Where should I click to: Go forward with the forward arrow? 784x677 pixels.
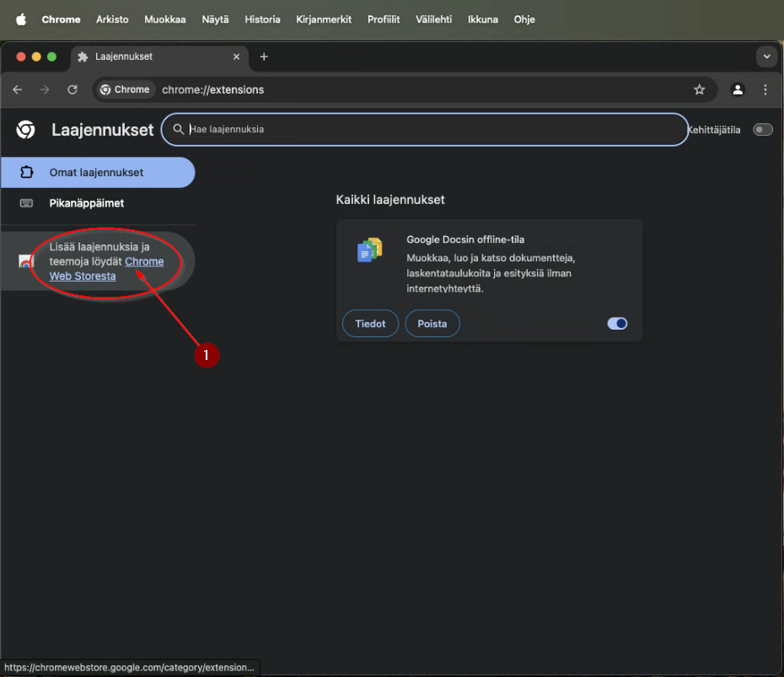point(45,89)
